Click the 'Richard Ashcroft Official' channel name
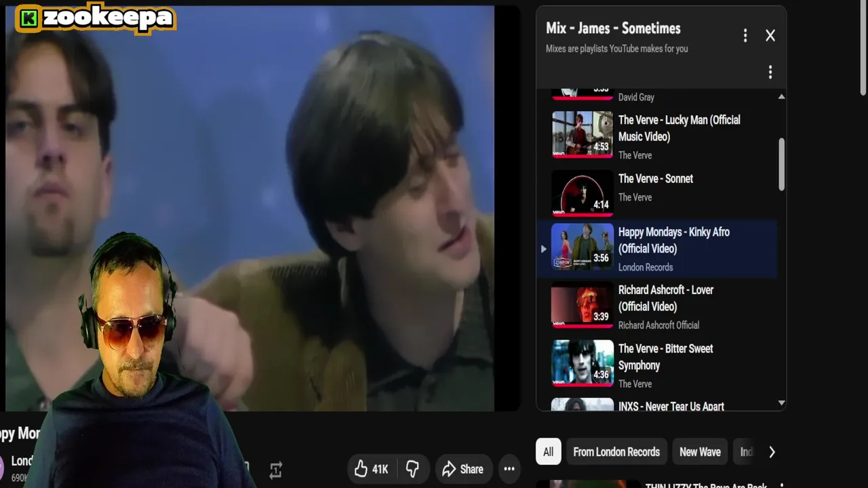This screenshot has height=488, width=868. point(658,325)
